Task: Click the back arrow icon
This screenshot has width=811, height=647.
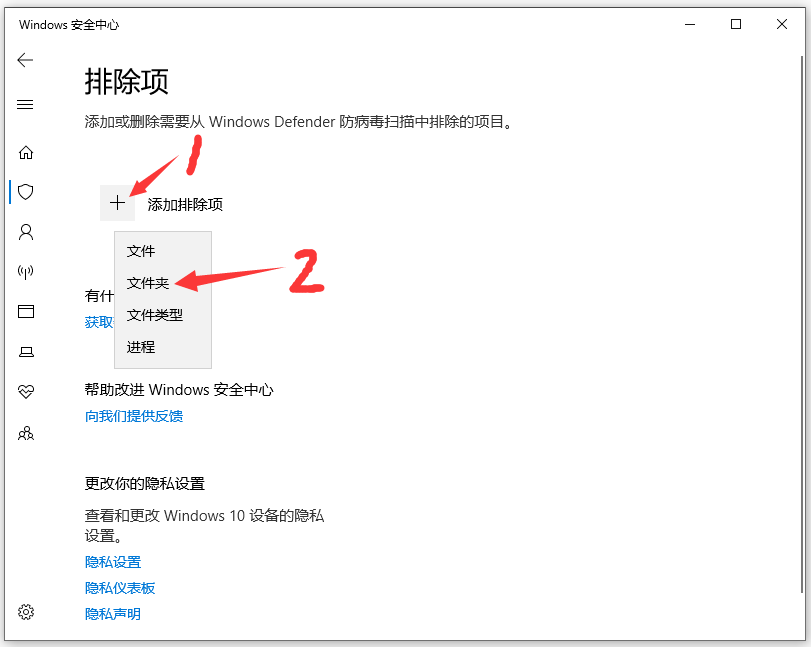Action: [26, 60]
